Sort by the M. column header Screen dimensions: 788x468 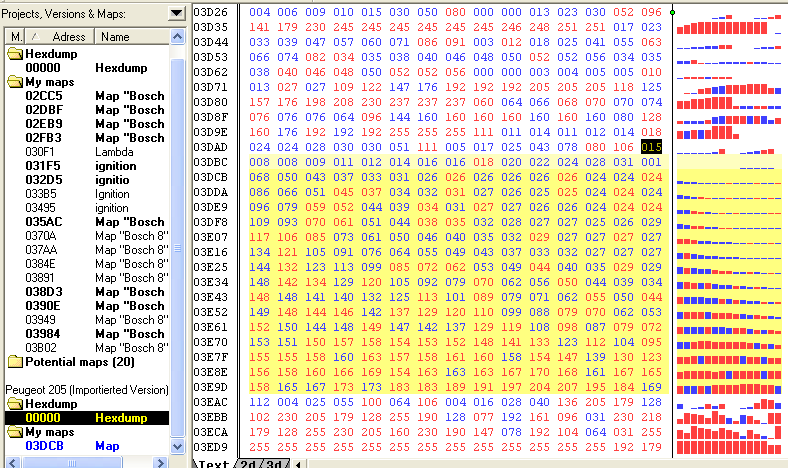tap(16, 37)
